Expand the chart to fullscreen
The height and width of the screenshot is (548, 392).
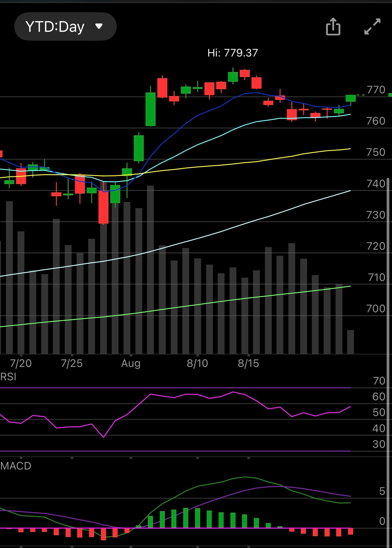(x=372, y=26)
